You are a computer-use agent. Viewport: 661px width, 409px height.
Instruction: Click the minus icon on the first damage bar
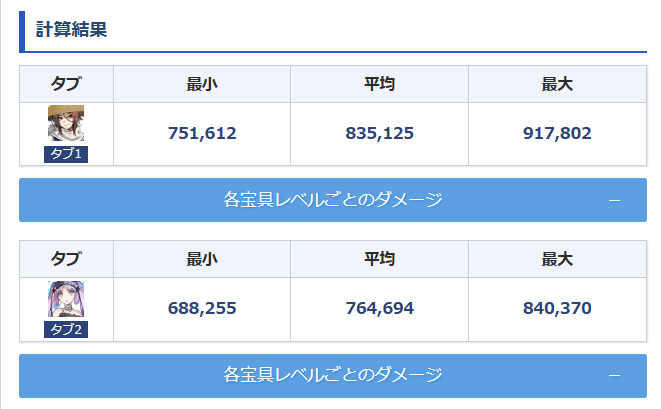(x=614, y=201)
